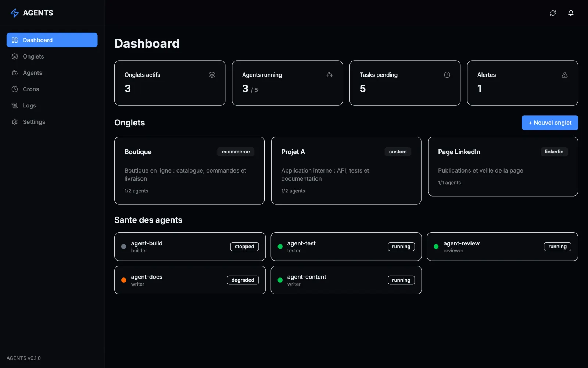Click robot icon on Agents running card

[x=330, y=75]
